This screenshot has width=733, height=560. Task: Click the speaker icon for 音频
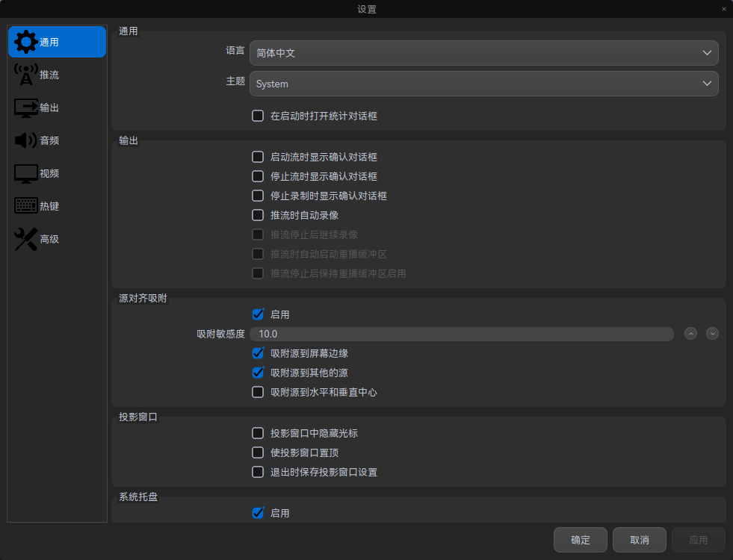(25, 140)
